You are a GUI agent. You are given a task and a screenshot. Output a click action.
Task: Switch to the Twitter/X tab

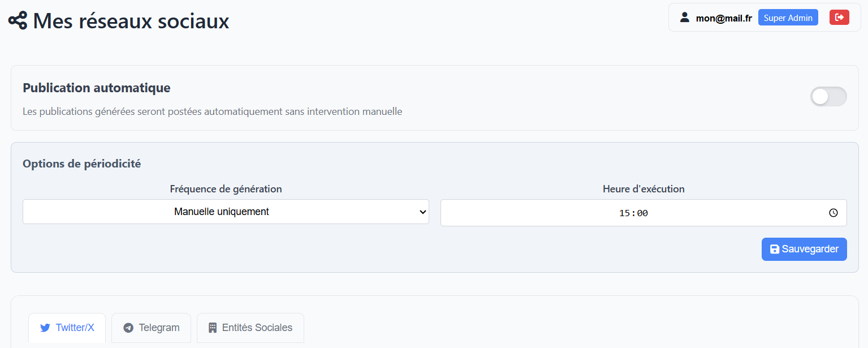pyautogui.click(x=67, y=328)
